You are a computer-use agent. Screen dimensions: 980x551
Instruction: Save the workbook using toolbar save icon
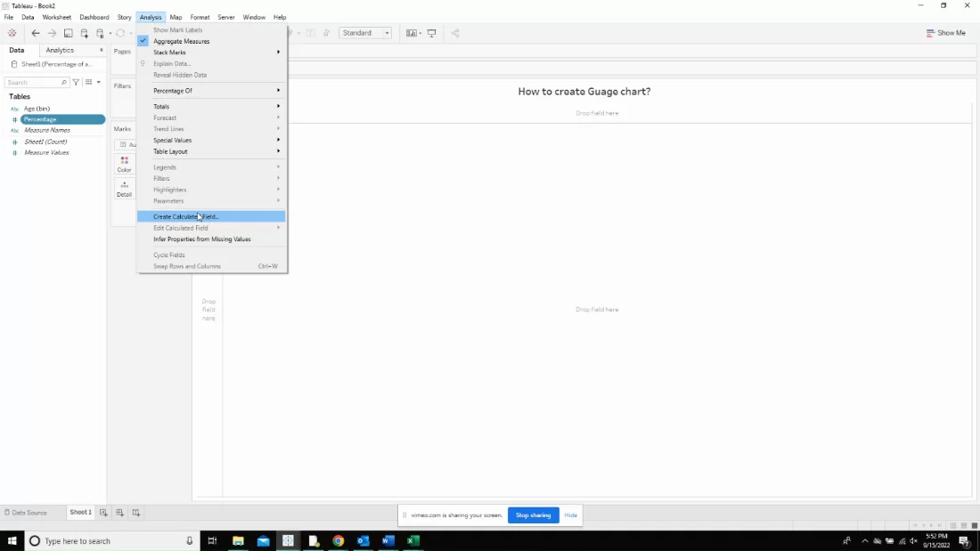click(68, 33)
